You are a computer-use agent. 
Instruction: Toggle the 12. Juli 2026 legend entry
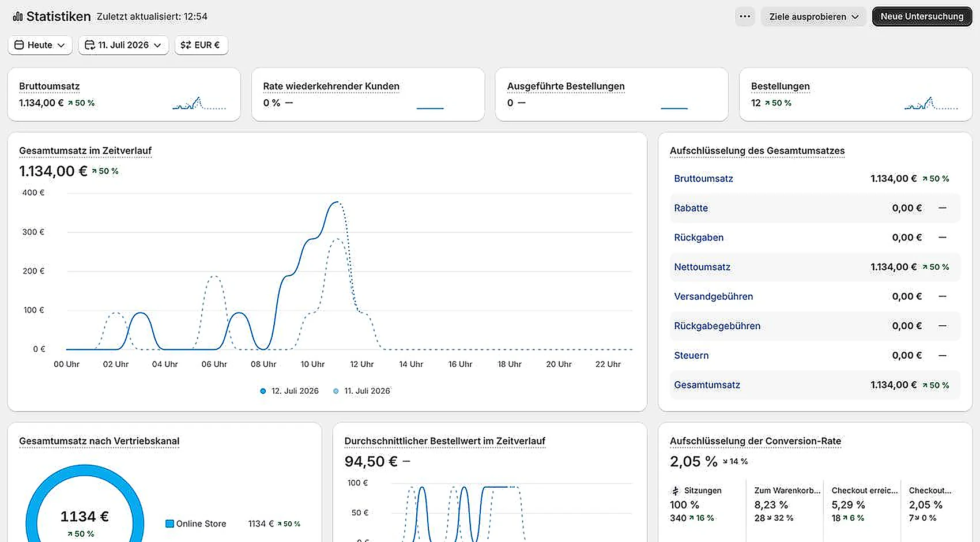coord(289,391)
